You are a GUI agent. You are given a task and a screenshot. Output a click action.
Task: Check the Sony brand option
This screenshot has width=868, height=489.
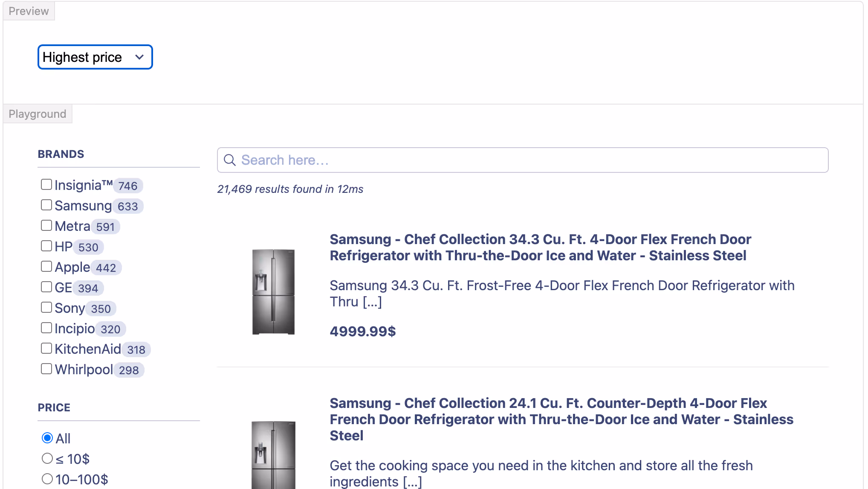(46, 308)
